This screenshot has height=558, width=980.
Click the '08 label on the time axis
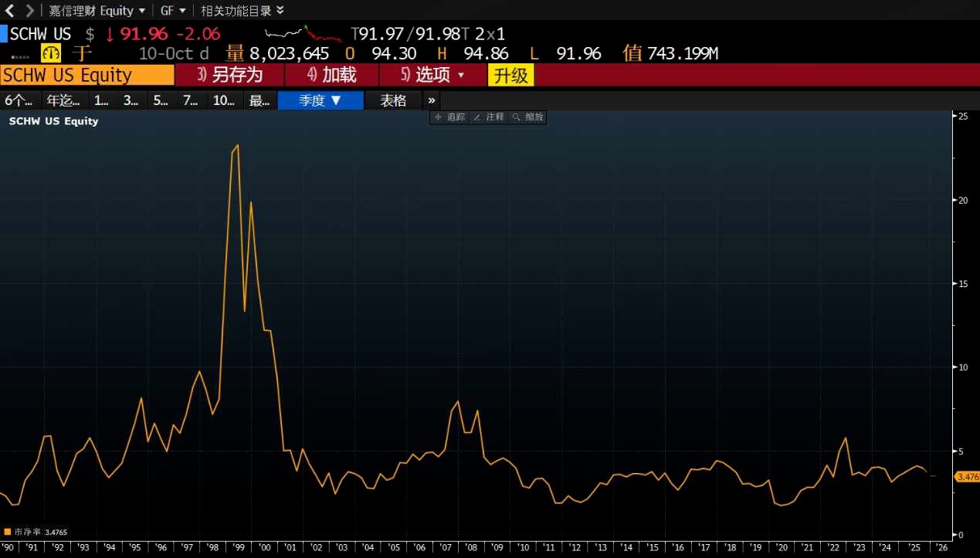470,547
